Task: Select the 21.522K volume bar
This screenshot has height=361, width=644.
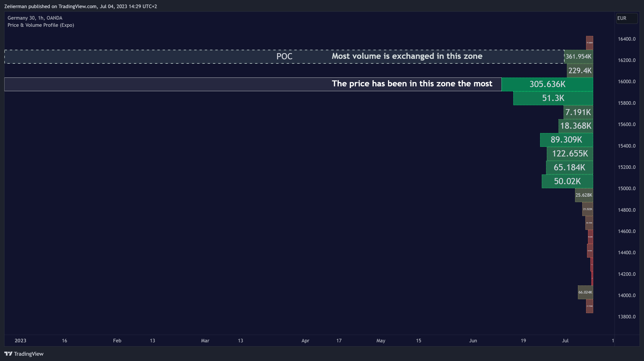Action: tap(587, 209)
